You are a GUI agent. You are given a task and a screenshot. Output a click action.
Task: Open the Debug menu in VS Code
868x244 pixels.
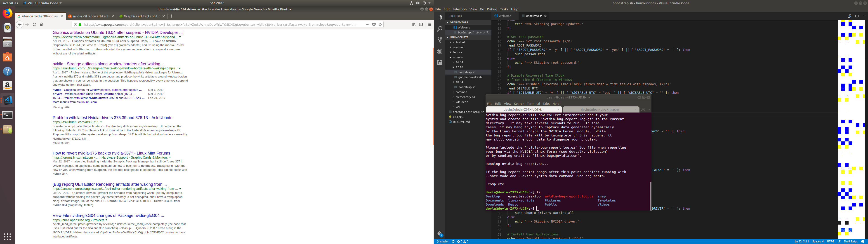pos(492,9)
